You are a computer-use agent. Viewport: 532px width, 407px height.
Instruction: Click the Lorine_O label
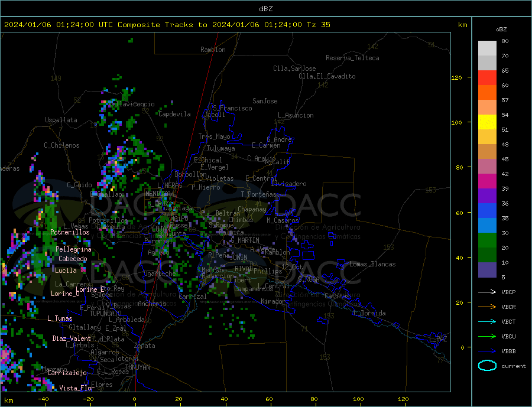[65, 294]
